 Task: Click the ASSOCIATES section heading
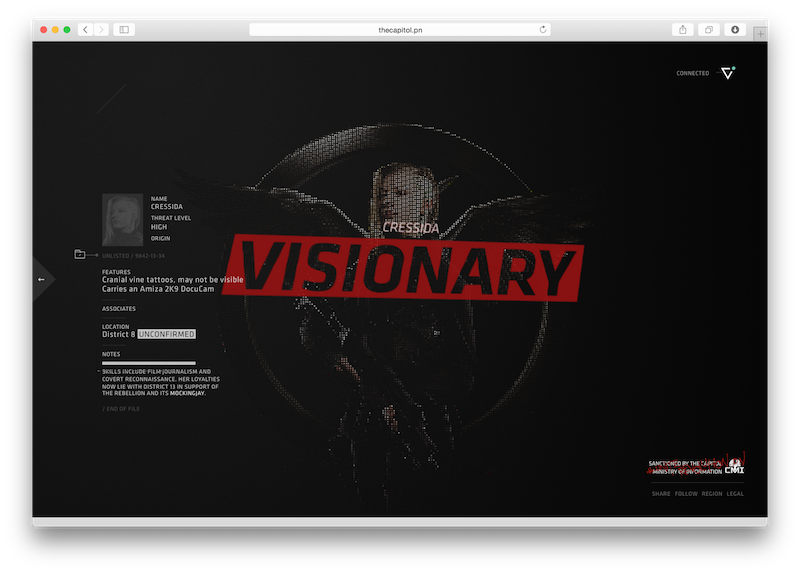point(119,309)
